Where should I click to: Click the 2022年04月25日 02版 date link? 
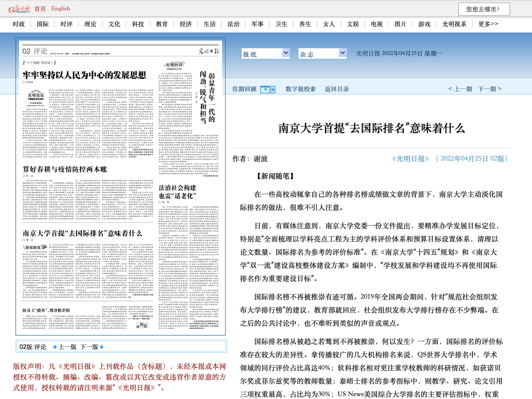pos(472,159)
